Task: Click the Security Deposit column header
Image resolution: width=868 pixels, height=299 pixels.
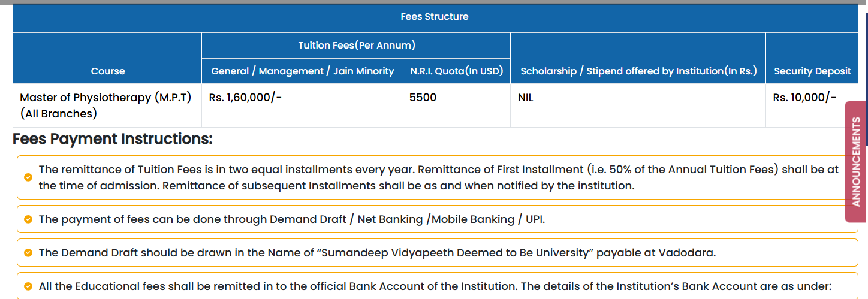Action: pos(812,71)
